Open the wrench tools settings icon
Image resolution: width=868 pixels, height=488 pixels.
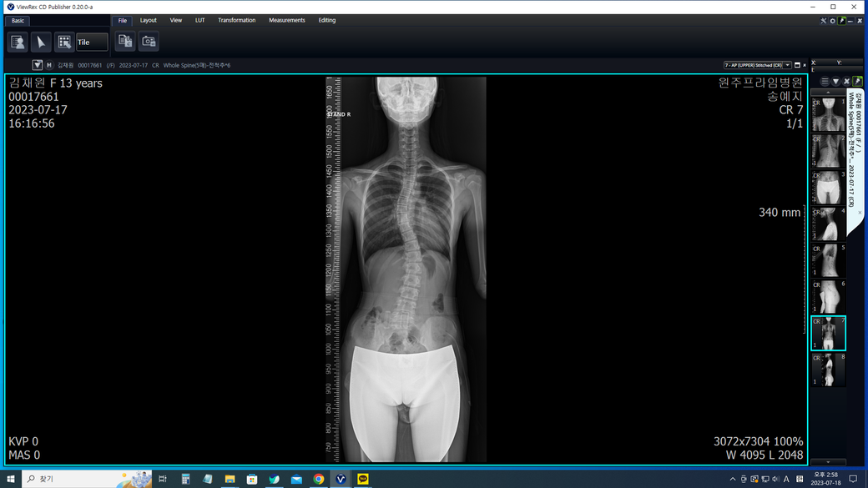(x=823, y=21)
